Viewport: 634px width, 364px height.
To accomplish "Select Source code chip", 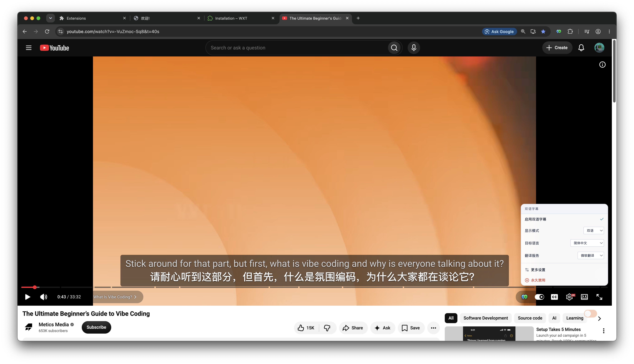I will click(530, 318).
